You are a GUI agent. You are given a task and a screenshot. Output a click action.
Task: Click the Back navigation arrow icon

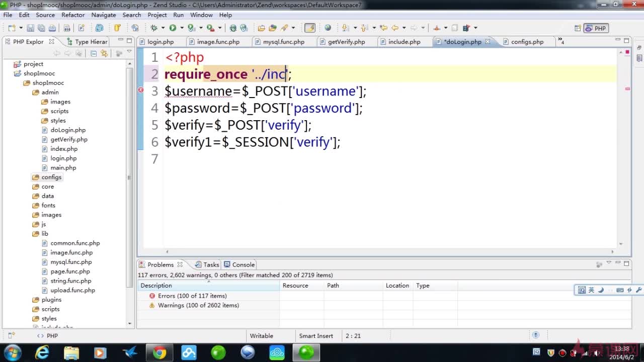pos(394,28)
